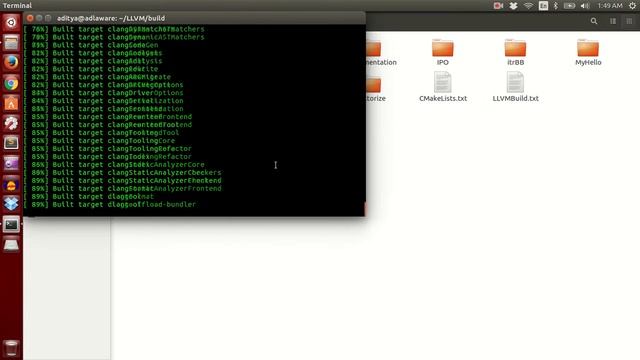The width and height of the screenshot is (640, 360).
Task: Click the Terminal title bar text
Action: click(111, 18)
